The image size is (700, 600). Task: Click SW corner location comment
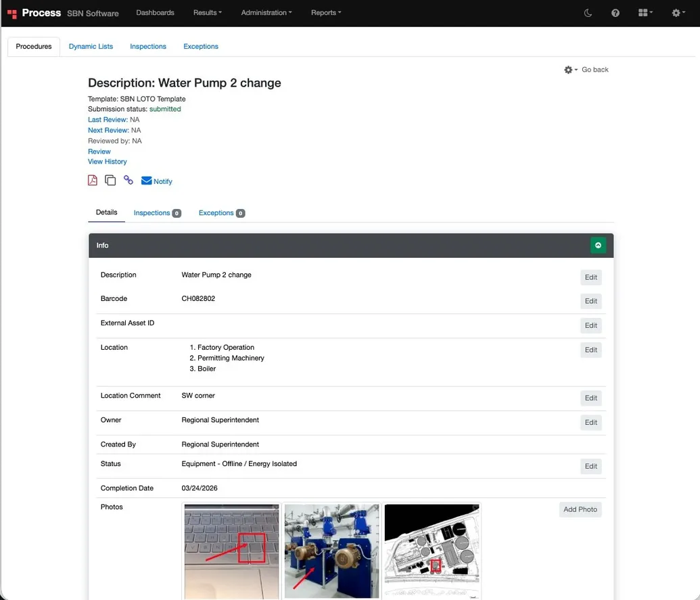pos(198,396)
